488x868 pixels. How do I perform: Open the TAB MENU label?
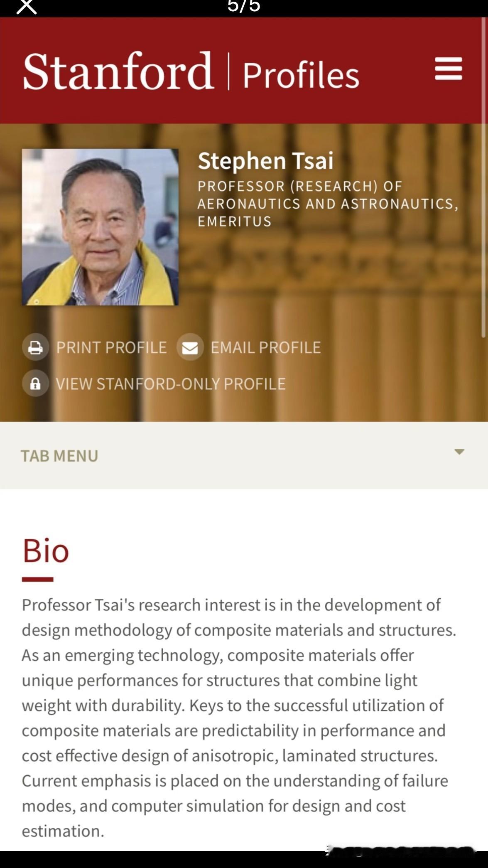(x=59, y=456)
